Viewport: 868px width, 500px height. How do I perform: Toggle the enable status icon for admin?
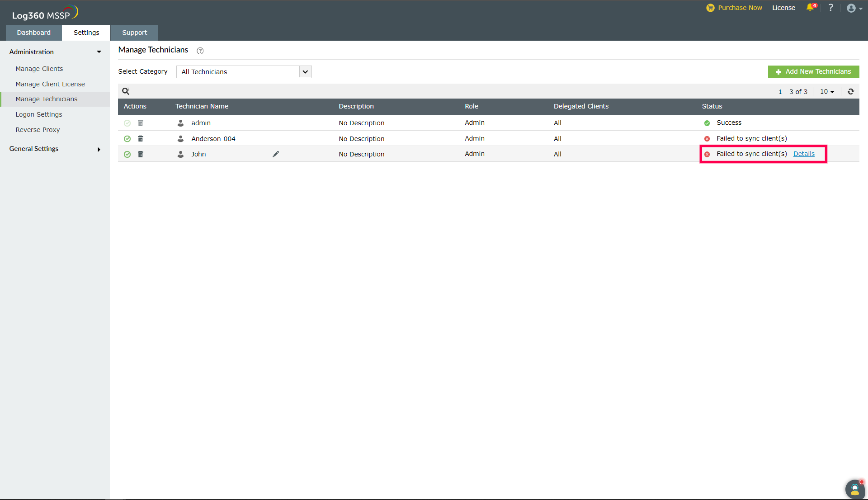point(127,123)
